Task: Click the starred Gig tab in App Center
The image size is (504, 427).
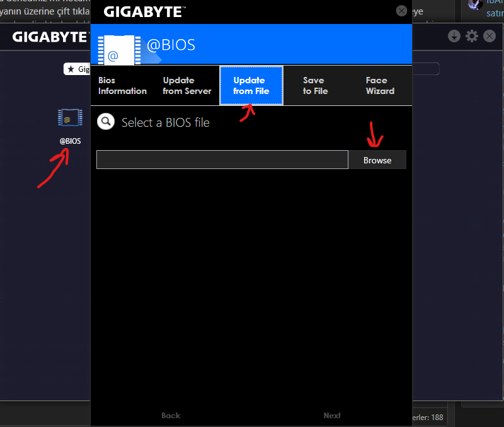Action: tap(77, 69)
